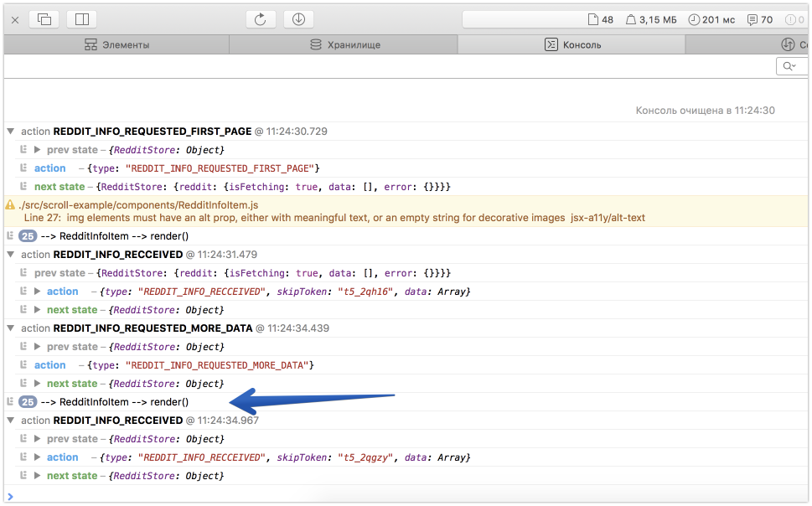Expand next state in the 11:24:34.967 group

point(37,476)
